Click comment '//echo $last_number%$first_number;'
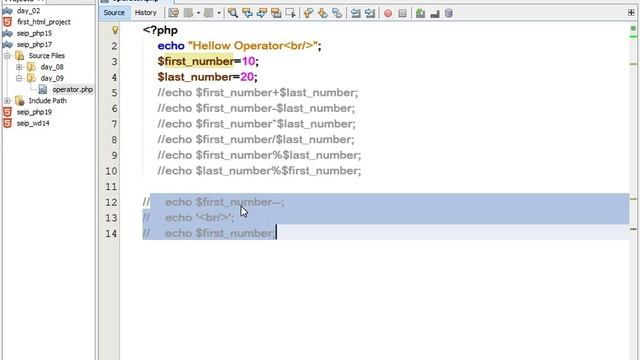 coord(259,171)
